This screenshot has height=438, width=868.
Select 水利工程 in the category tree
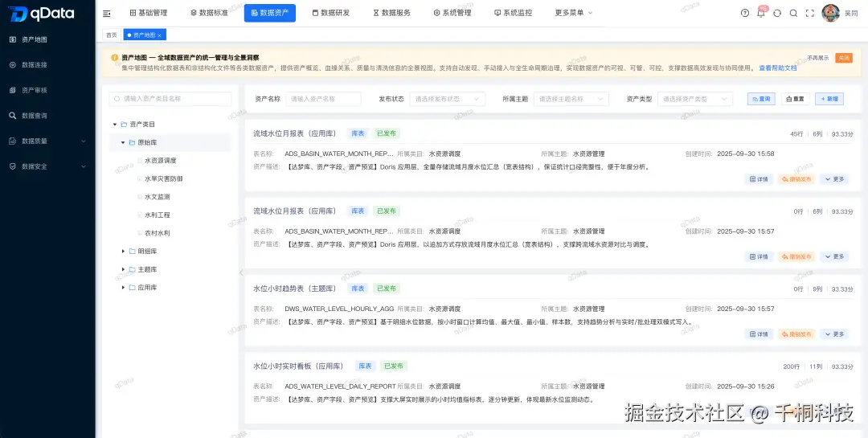tap(158, 215)
